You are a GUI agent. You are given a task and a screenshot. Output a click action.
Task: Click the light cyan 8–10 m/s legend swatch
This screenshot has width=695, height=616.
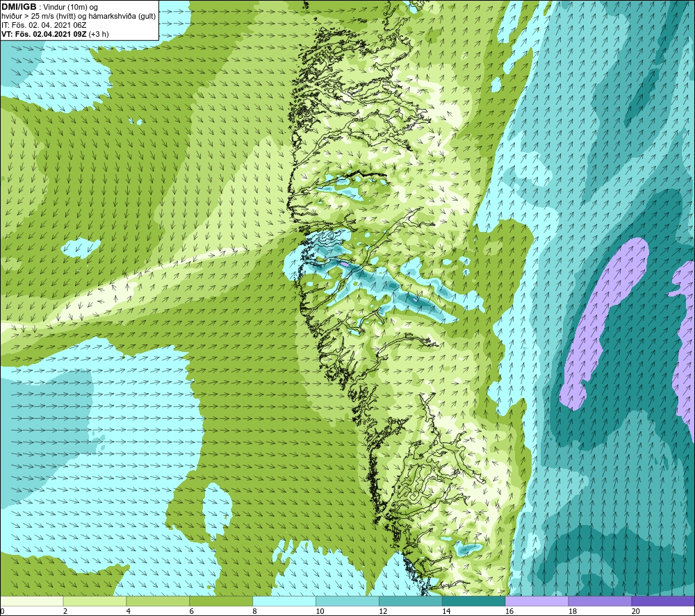coord(284,601)
